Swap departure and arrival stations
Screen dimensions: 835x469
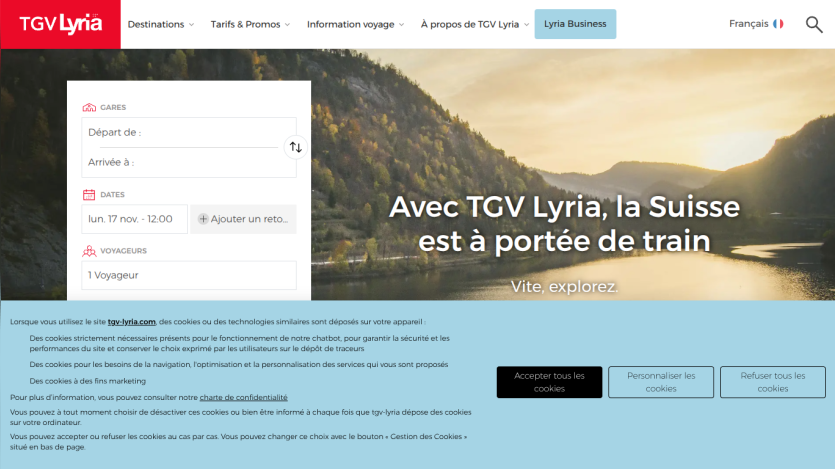296,147
